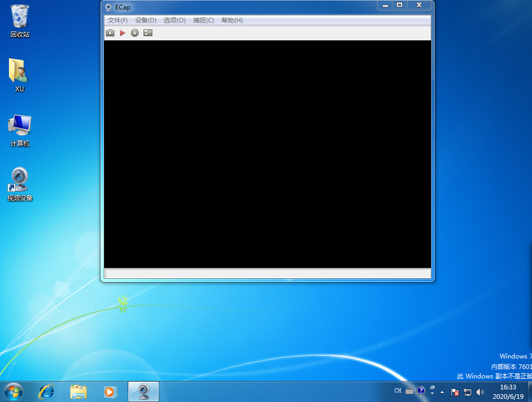Select the 视频设备 webcam shortcut icon
The height and width of the screenshot is (402, 532).
[x=20, y=184]
